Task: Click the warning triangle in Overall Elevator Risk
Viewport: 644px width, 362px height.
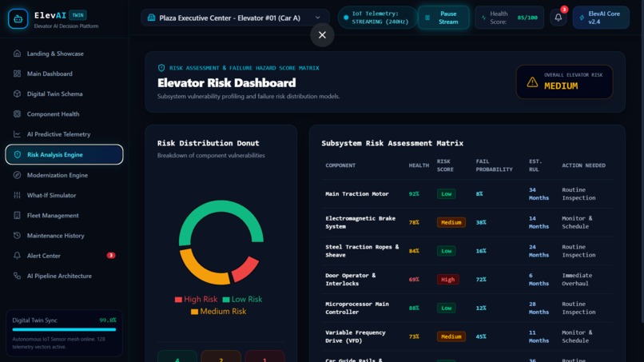Action: pyautogui.click(x=532, y=82)
